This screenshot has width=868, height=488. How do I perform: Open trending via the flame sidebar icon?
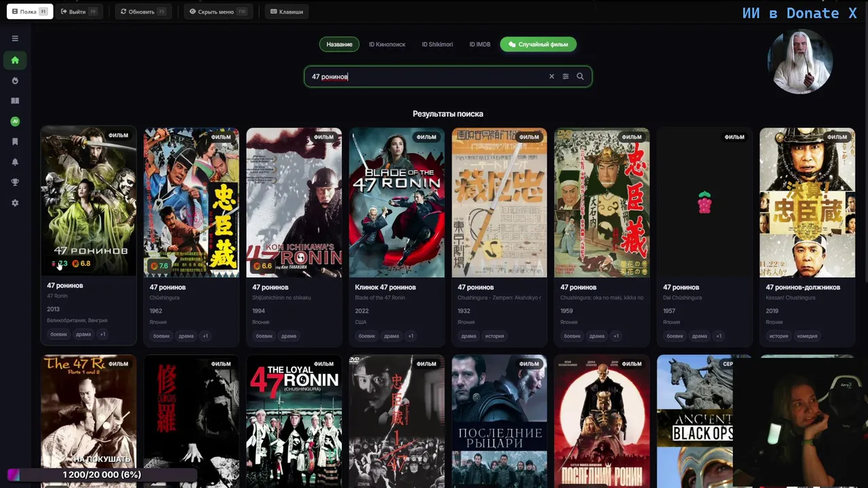(15, 81)
